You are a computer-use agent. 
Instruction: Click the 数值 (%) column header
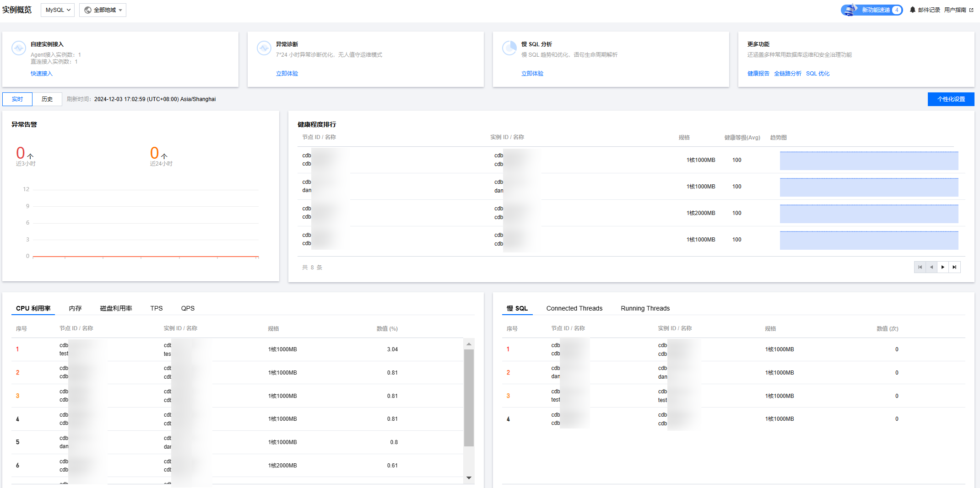(x=387, y=329)
